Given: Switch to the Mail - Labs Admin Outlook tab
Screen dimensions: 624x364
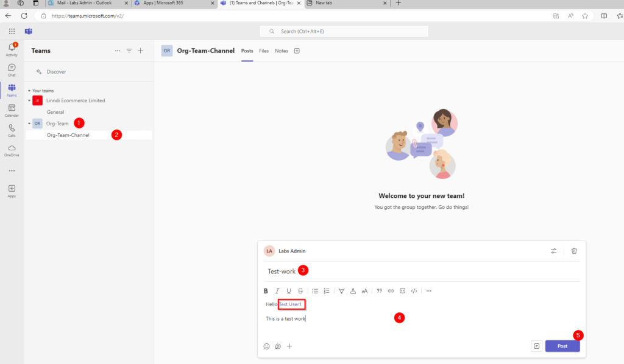Looking at the screenshot, I should coord(88,3).
